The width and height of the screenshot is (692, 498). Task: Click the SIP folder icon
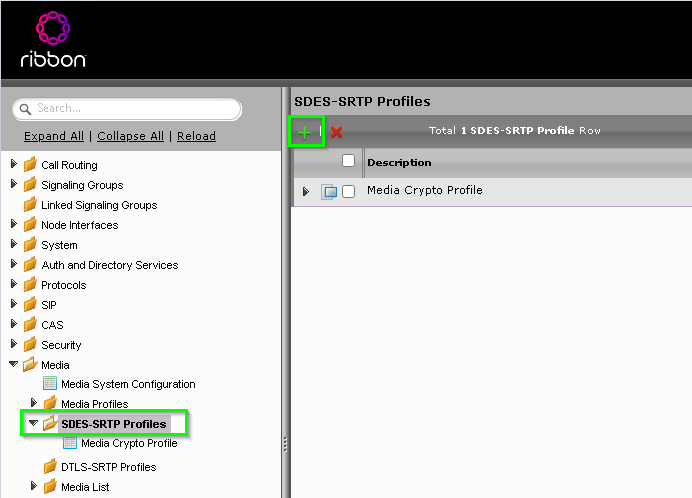30,304
